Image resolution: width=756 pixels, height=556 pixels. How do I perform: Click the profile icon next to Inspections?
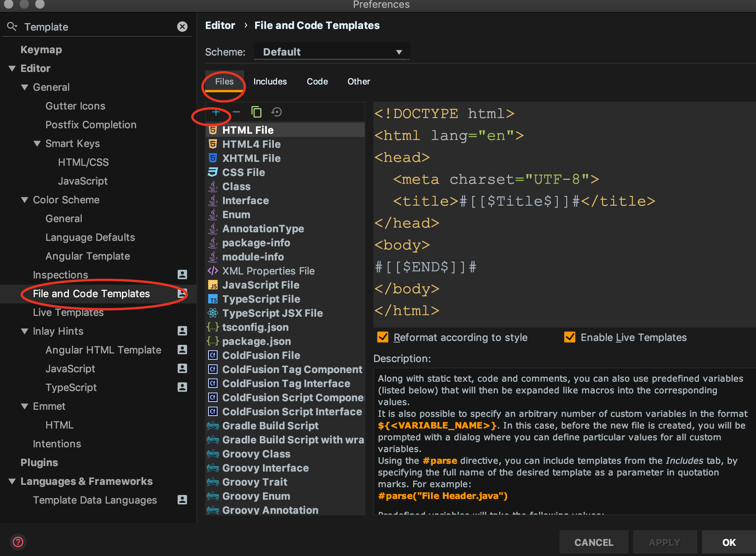click(182, 274)
